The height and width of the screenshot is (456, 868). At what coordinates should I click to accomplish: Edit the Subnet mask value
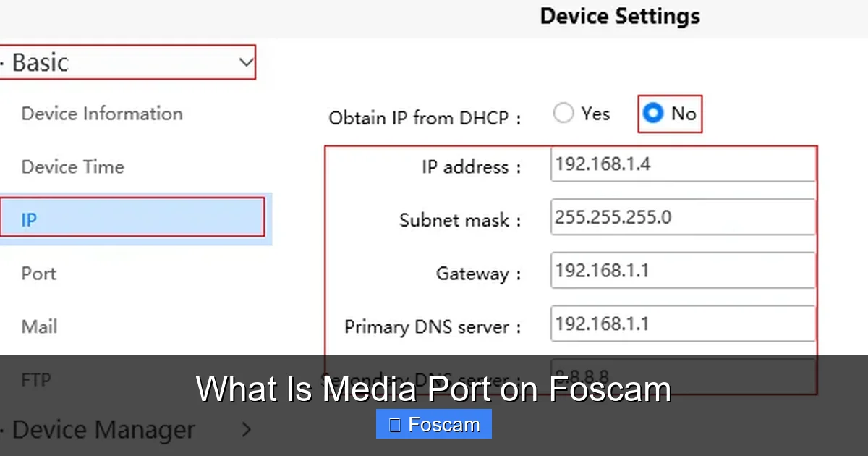[682, 216]
